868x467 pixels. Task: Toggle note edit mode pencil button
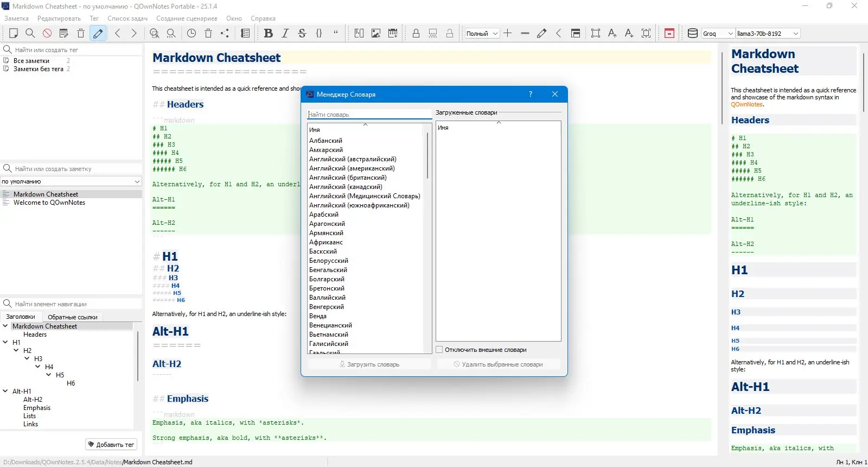(x=98, y=33)
